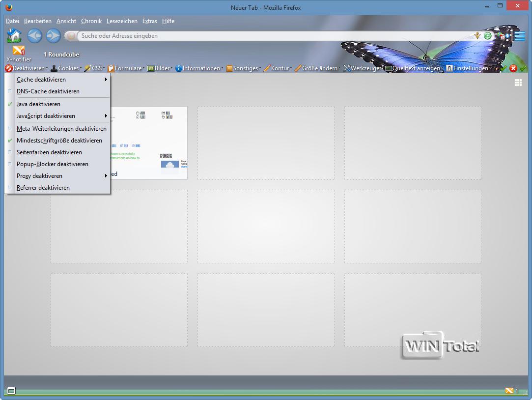Open the 1 Roundcube bookmark

[x=61, y=55]
